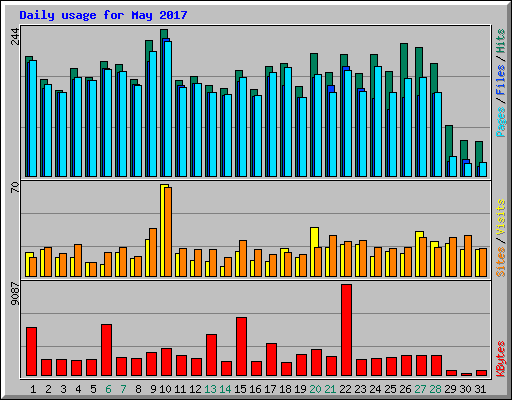Click the green day label 20
This screenshot has height=400, width=512.
click(315, 389)
